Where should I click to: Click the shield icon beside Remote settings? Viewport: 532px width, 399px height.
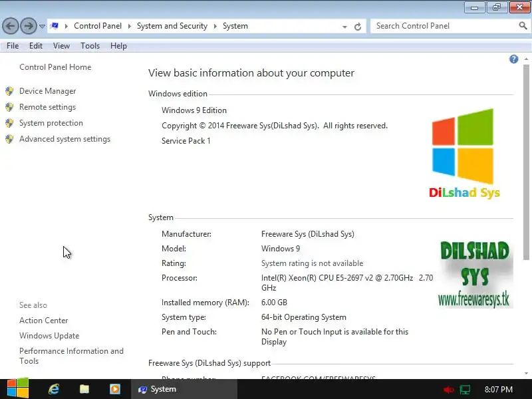(9, 107)
